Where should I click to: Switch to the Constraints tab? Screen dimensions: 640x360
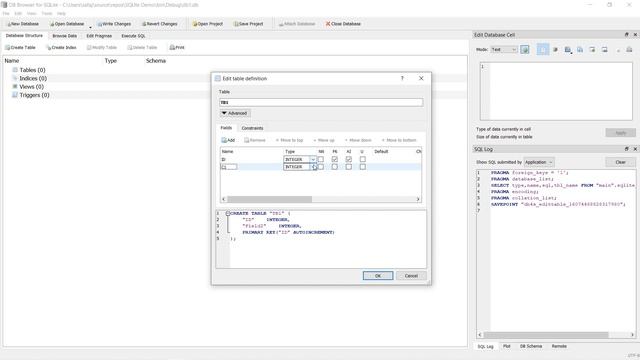252,128
